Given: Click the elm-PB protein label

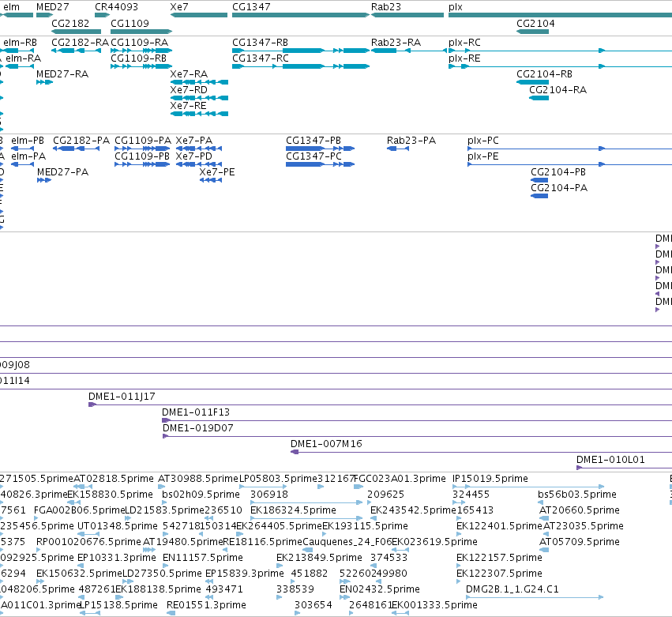Looking at the screenshot, I should tap(28, 140).
